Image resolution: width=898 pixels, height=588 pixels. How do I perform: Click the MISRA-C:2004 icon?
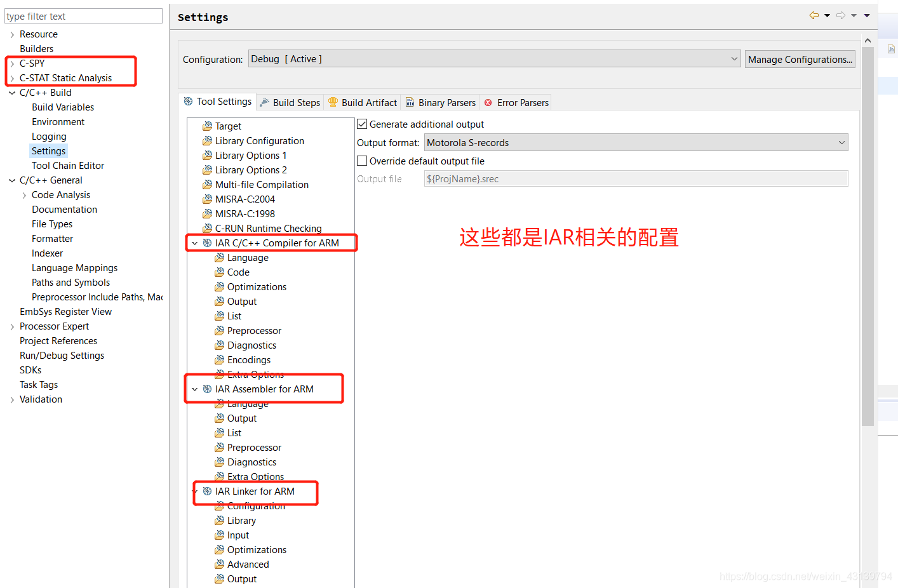coord(207,199)
